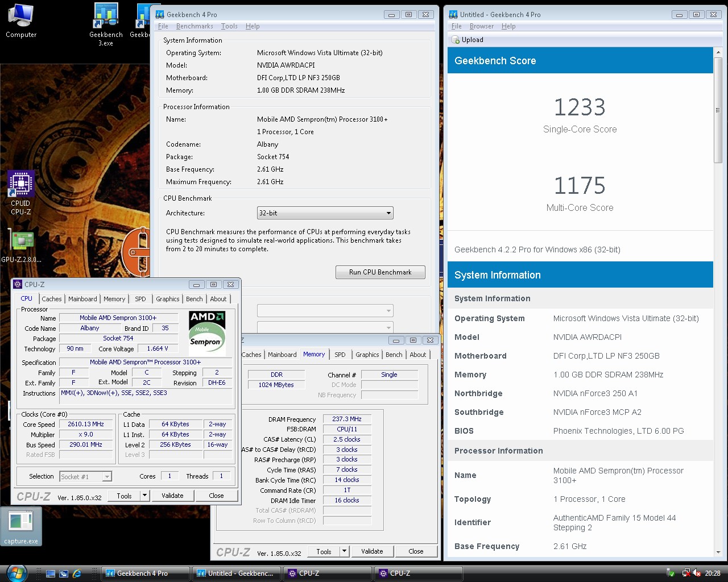Click the Geekbench 4 Pro taskbar button
This screenshot has height=582, width=728.
tap(145, 573)
